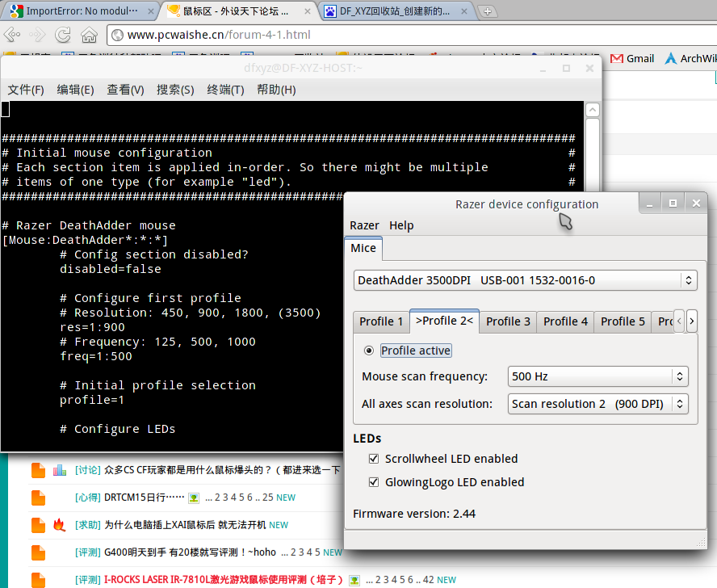This screenshot has width=717, height=588.
Task: Toggle Scrollwheel LED enabled checkbox
Action: coord(374,459)
